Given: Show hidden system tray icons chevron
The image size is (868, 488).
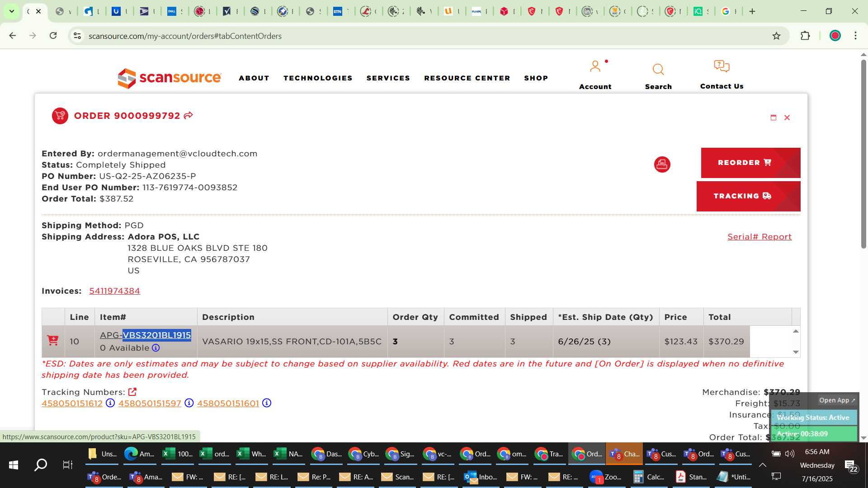Looking at the screenshot, I should tap(762, 465).
